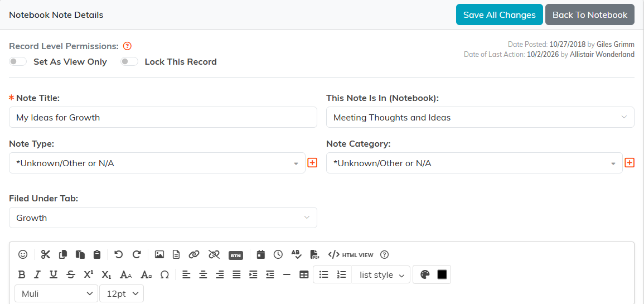Increase the paragraph indent
This screenshot has width=644, height=304.
pyautogui.click(x=253, y=275)
